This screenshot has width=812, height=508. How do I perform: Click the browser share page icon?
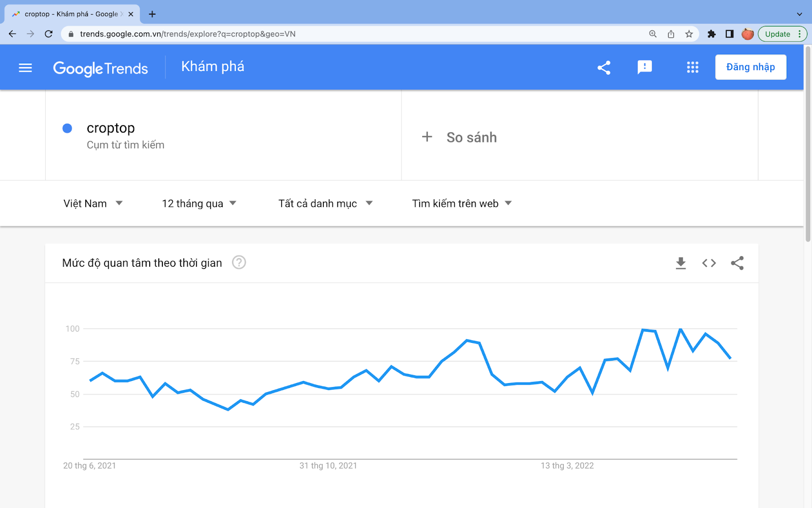(x=671, y=34)
